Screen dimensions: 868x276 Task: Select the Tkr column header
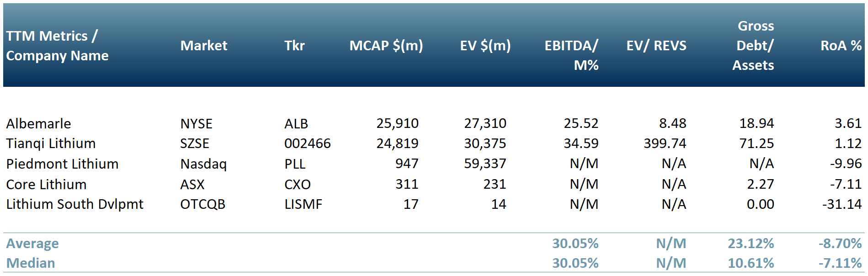click(294, 46)
